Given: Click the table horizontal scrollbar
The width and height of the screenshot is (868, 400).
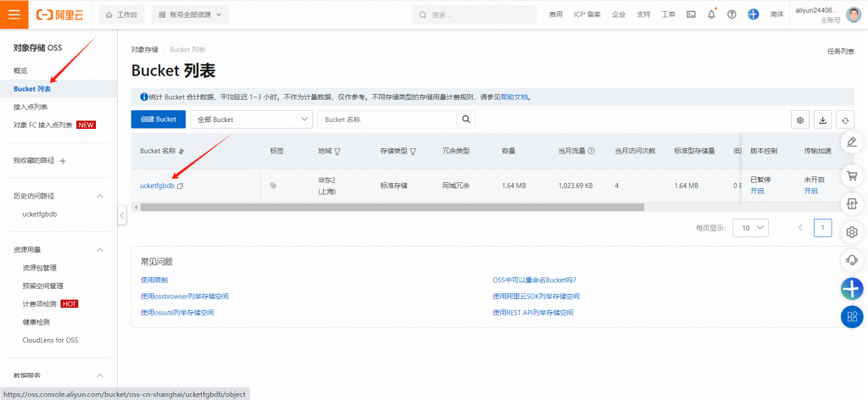Looking at the screenshot, I should pos(392,207).
